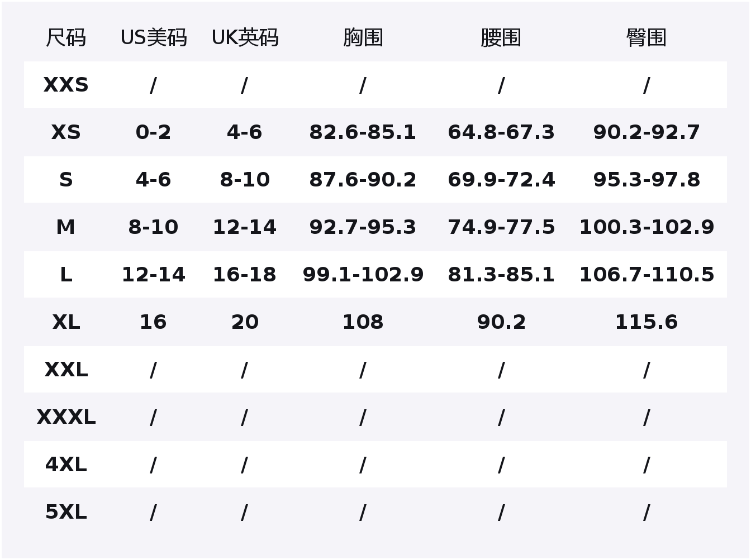Select the waist value 74.9-77.5
This screenshot has width=751, height=560.
(x=501, y=227)
